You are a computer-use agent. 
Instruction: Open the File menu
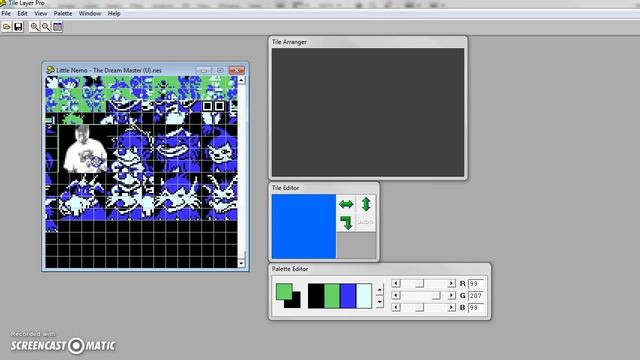[x=6, y=13]
